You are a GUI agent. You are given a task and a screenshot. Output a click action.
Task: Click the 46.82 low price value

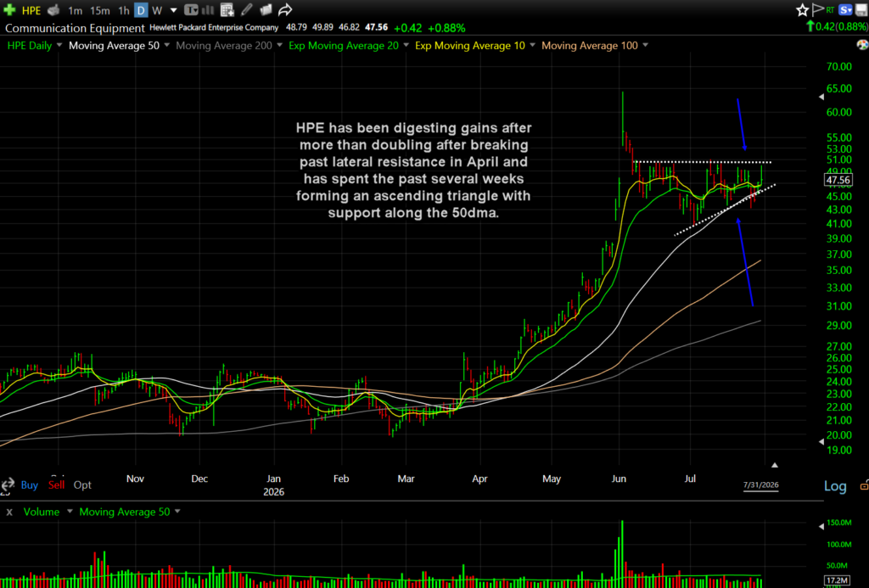tap(349, 28)
